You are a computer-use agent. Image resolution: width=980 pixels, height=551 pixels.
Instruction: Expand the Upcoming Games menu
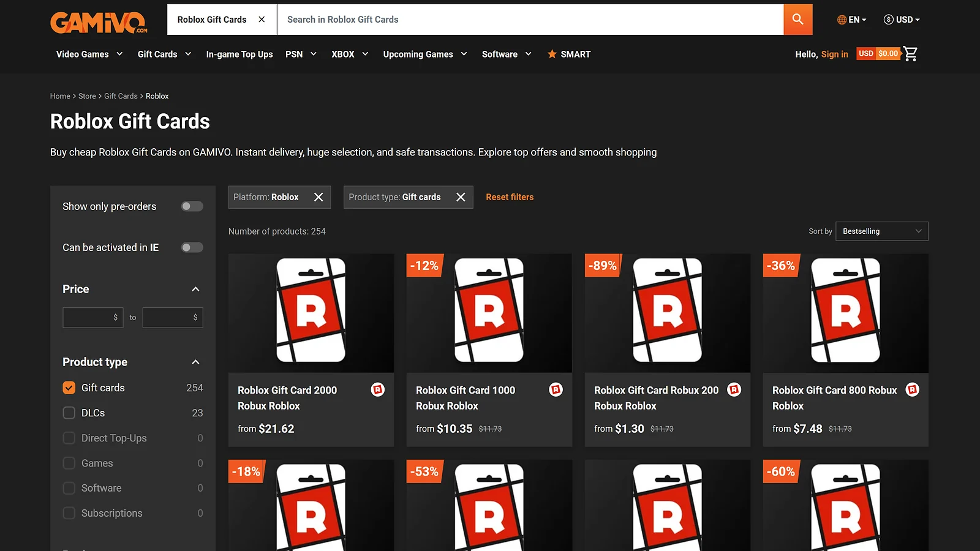(x=425, y=54)
